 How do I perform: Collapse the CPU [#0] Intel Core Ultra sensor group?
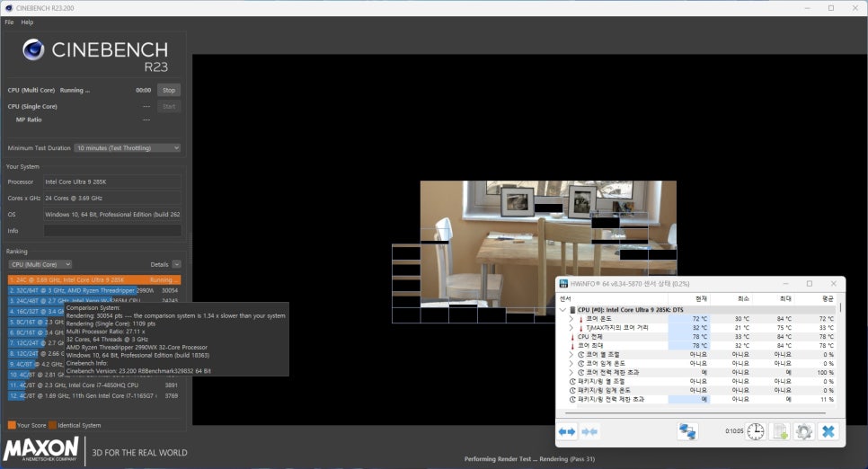click(x=562, y=310)
